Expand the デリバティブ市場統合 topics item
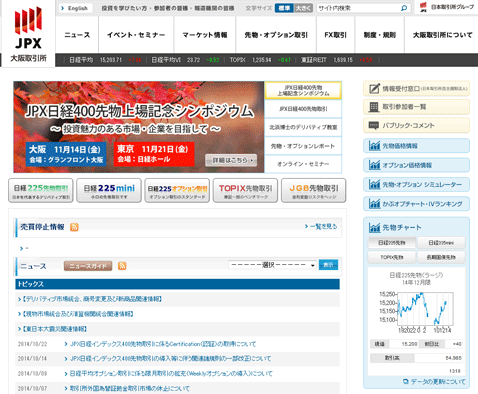 pyautogui.click(x=90, y=299)
